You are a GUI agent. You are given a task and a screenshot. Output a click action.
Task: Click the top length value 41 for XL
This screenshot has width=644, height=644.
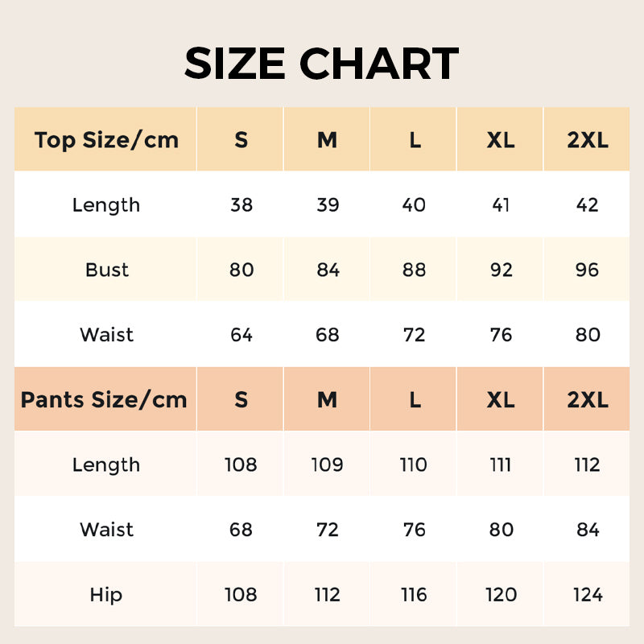pyautogui.click(x=501, y=205)
